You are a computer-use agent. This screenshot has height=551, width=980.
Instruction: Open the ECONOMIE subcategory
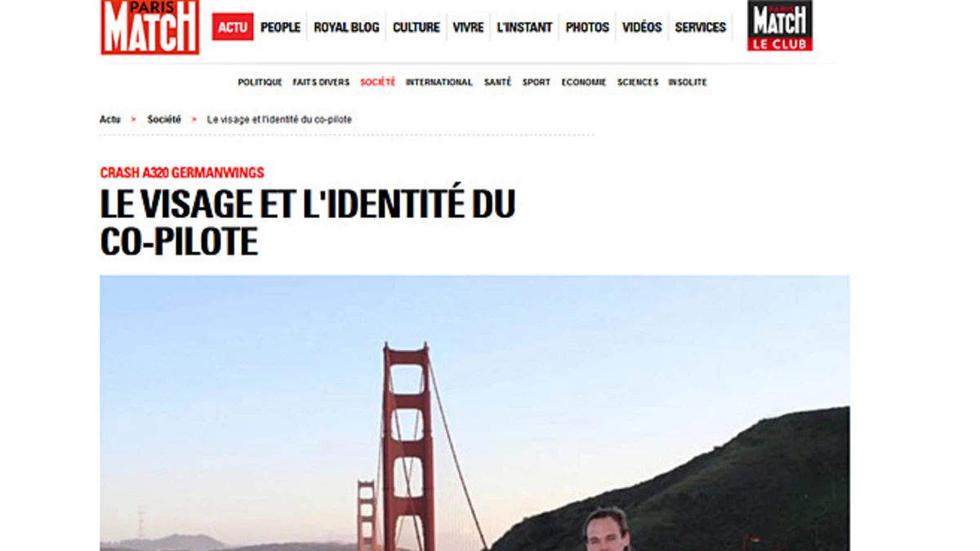[x=584, y=82]
